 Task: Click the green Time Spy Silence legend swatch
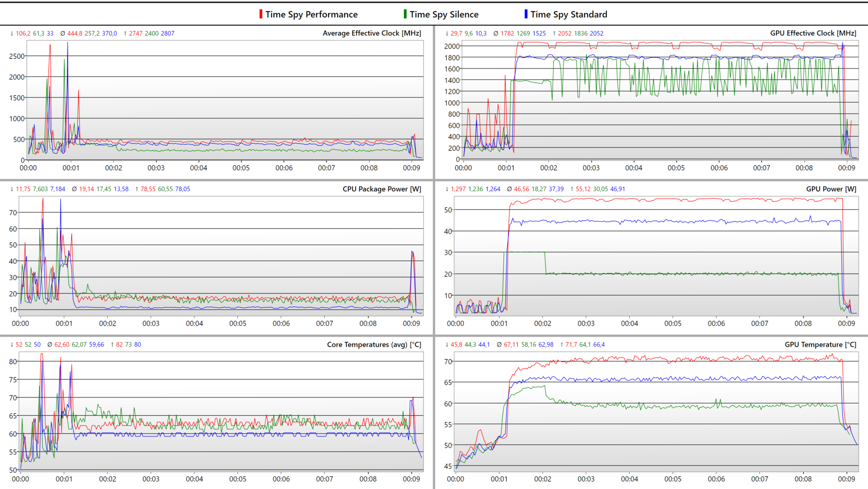pos(405,14)
